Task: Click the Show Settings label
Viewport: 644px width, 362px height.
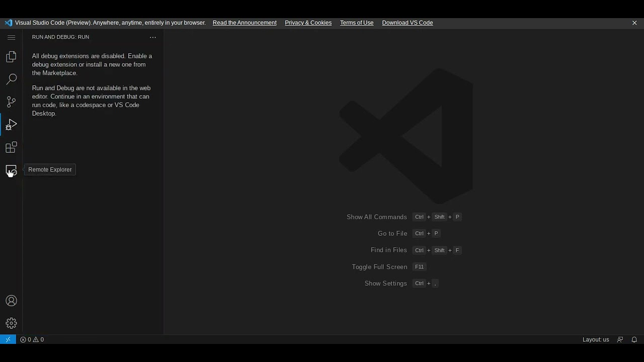Action: (386, 283)
